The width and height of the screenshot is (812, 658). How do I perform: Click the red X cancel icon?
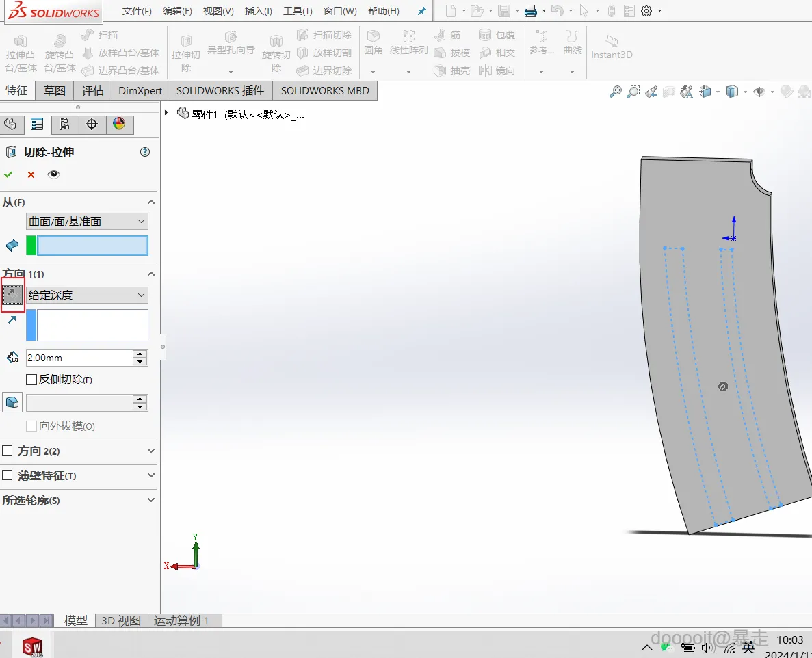click(x=31, y=174)
